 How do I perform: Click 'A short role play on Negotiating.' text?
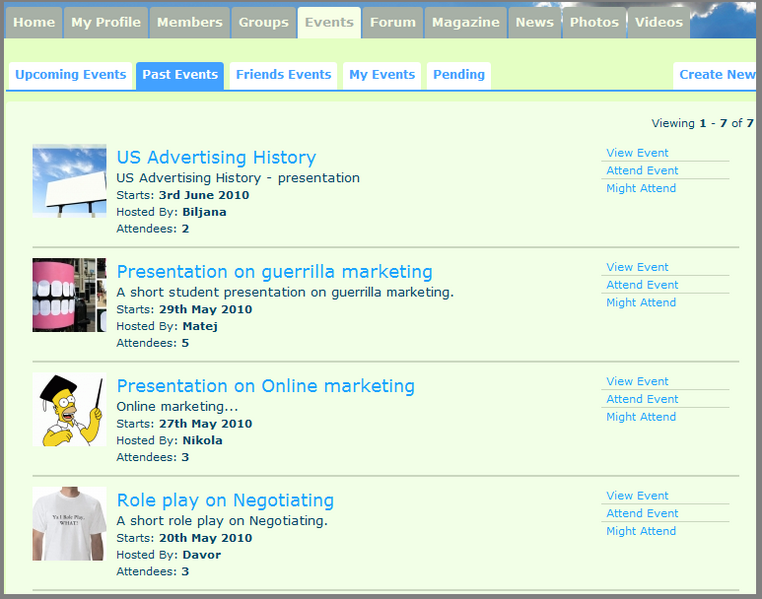[222, 521]
